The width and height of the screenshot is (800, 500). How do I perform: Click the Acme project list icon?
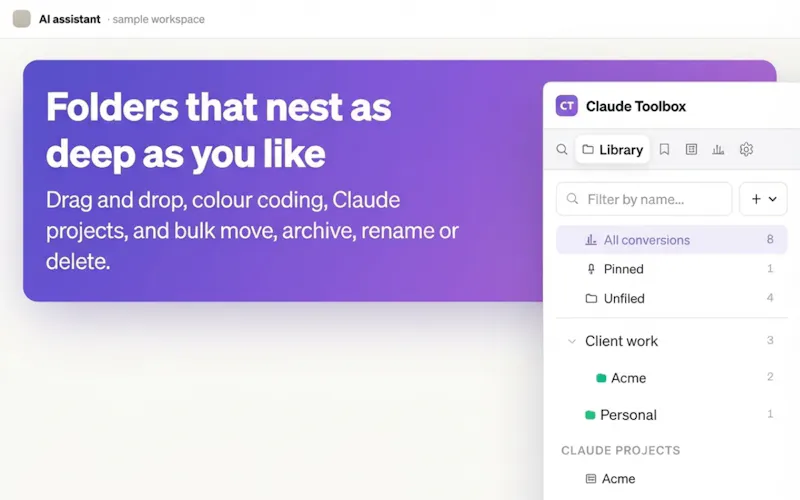[x=591, y=479]
